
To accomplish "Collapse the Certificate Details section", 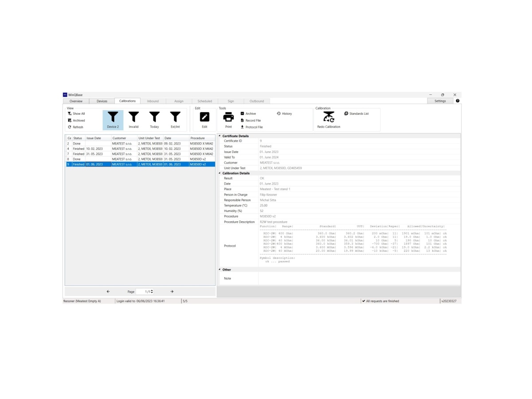I will [x=219, y=136].
